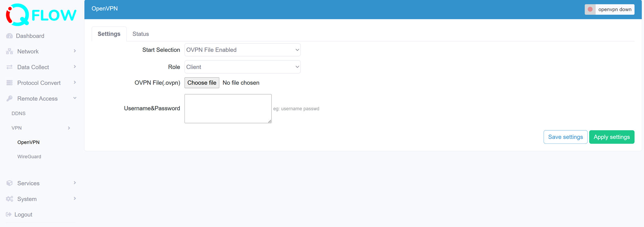
Task: Open the Dashboard page
Action: [30, 36]
